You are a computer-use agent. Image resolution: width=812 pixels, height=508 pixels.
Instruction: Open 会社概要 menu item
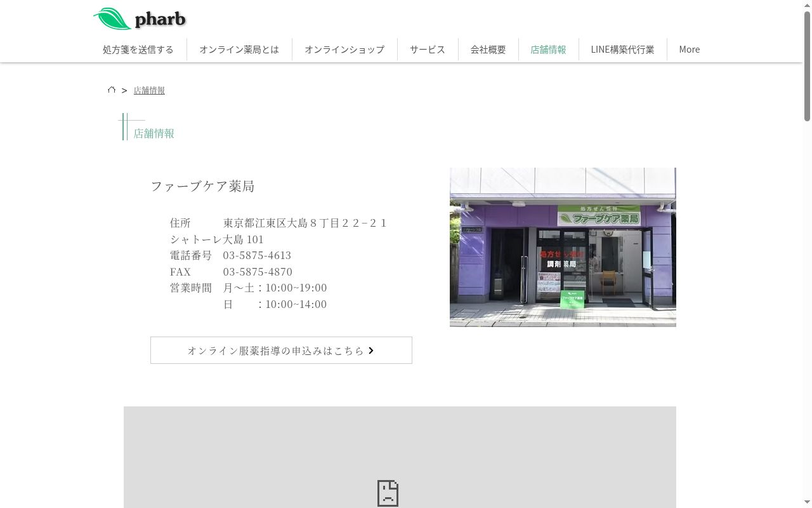(x=488, y=50)
